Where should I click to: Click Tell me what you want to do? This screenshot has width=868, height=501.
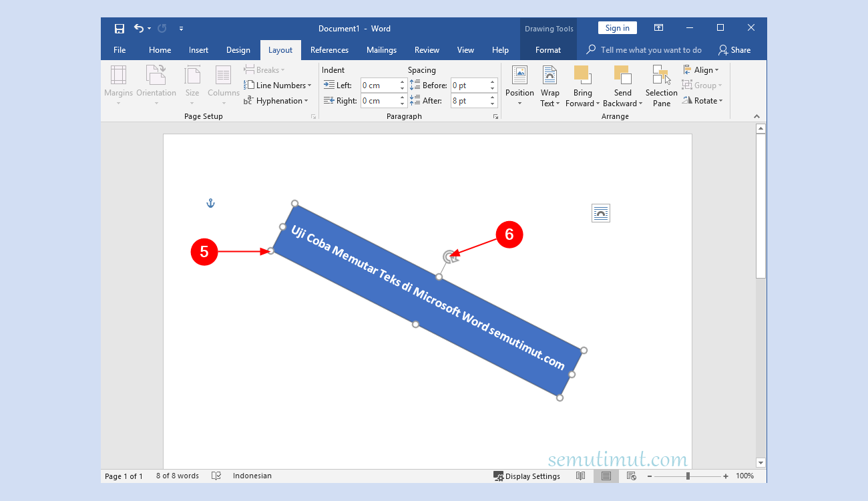point(644,50)
